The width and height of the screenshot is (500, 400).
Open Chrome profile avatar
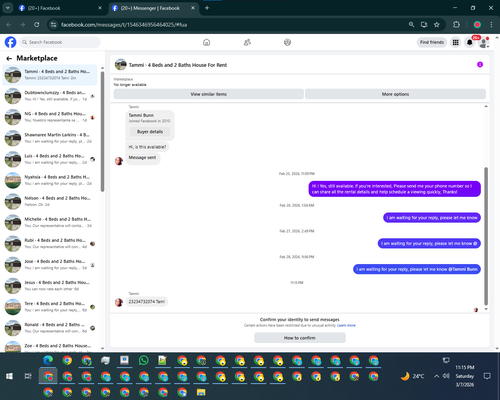[x=477, y=25]
